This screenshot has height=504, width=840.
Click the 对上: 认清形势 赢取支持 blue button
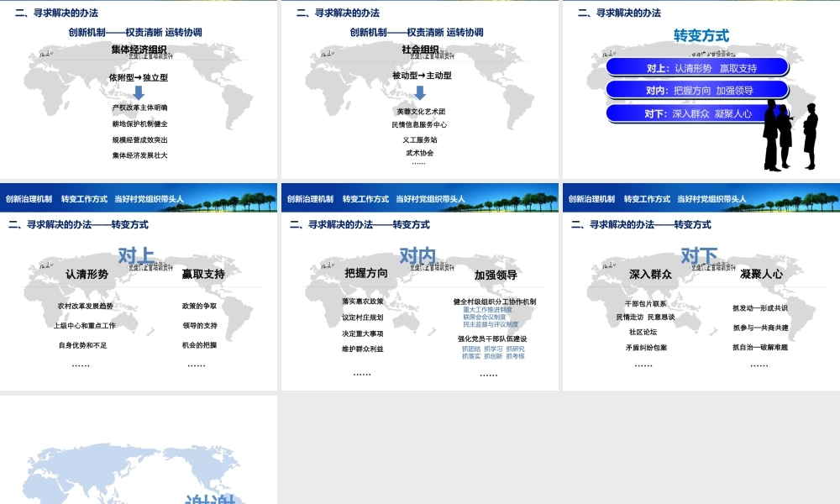(x=697, y=68)
